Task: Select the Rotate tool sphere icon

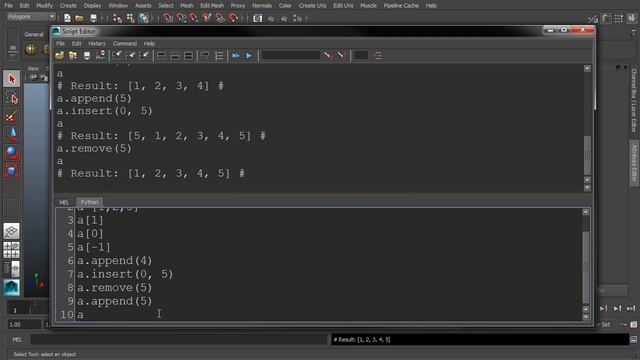Action: click(12, 153)
